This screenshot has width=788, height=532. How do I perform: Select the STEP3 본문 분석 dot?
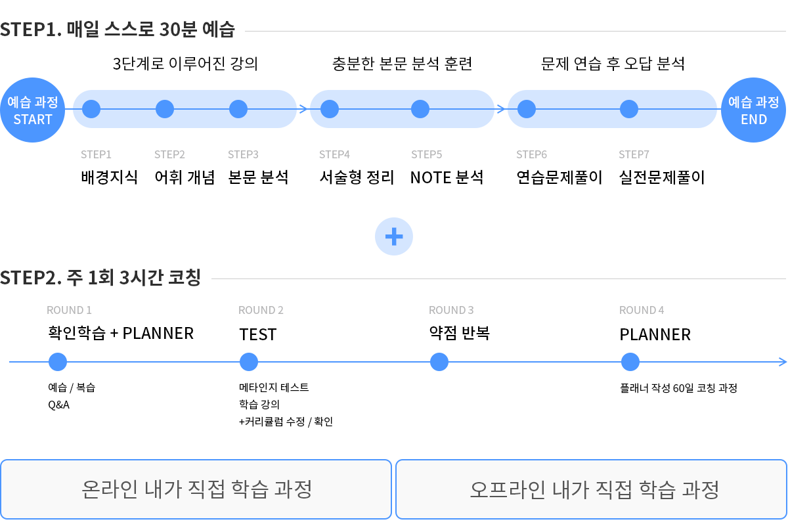(x=238, y=109)
